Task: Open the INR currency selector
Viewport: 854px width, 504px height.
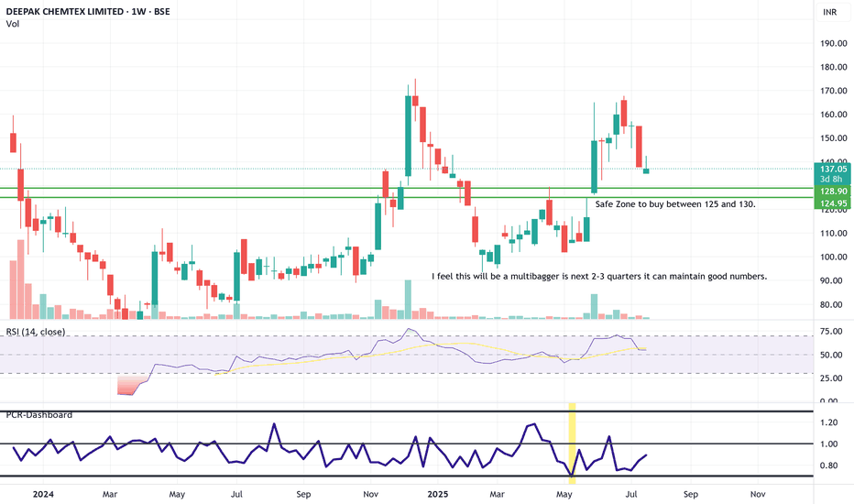Action: 829,12
